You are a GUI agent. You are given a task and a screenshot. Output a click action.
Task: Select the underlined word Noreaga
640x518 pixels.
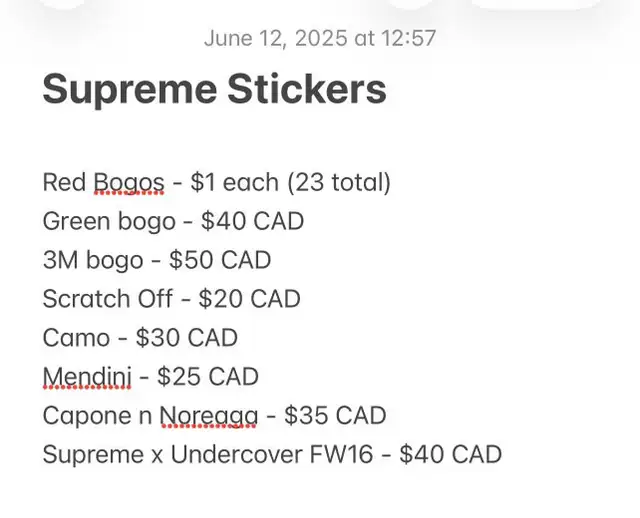click(209, 416)
